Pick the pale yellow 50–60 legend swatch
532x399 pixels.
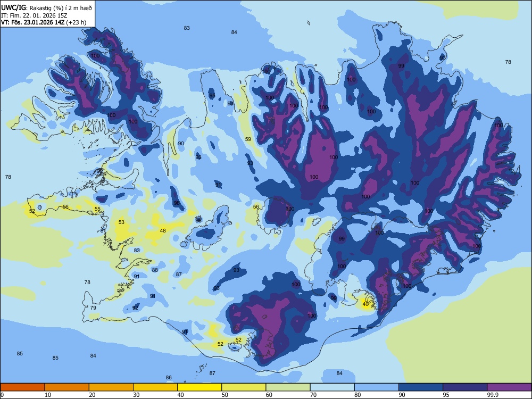(x=244, y=387)
